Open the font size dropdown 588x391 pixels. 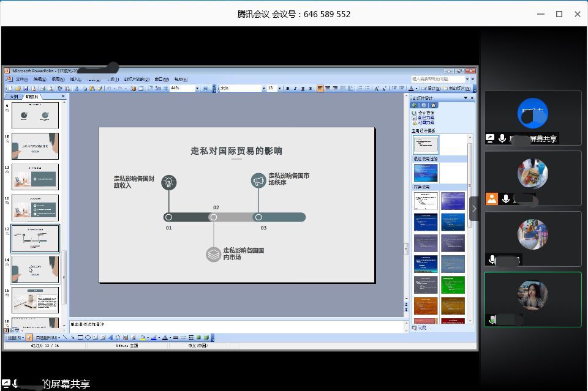280,88
